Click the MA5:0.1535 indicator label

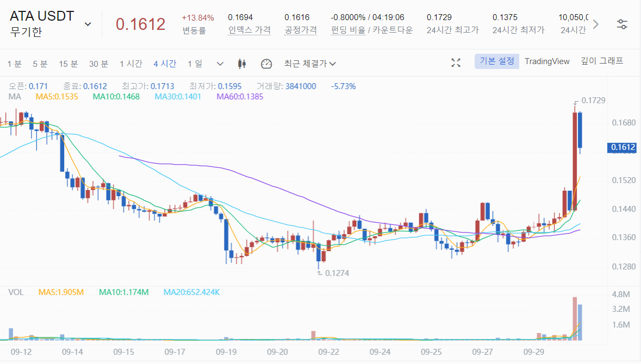click(x=57, y=97)
